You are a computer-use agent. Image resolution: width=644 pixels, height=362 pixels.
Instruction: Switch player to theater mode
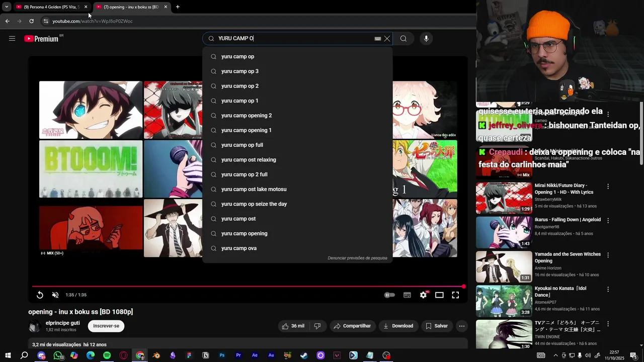click(x=439, y=295)
